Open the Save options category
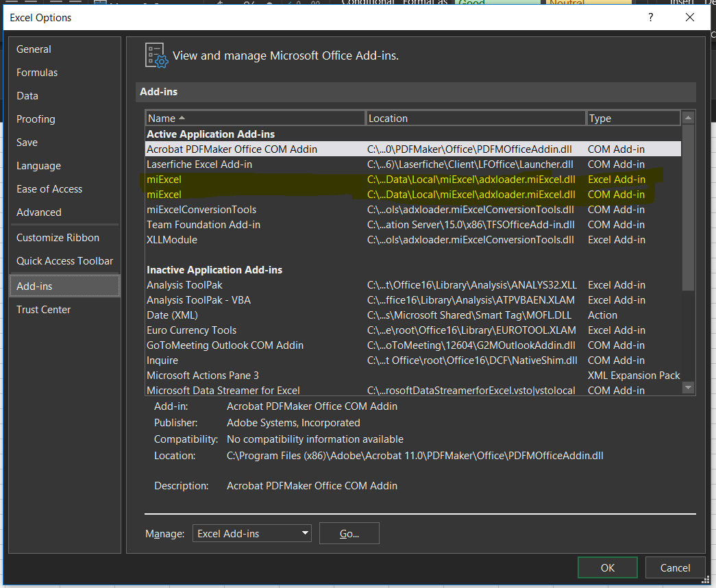This screenshot has height=588, width=716. (64, 143)
